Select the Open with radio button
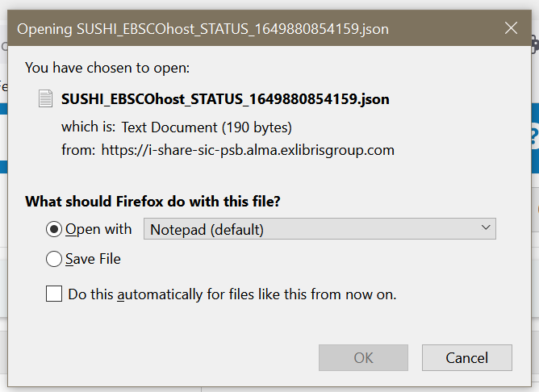The image size is (539, 392). tap(54, 229)
